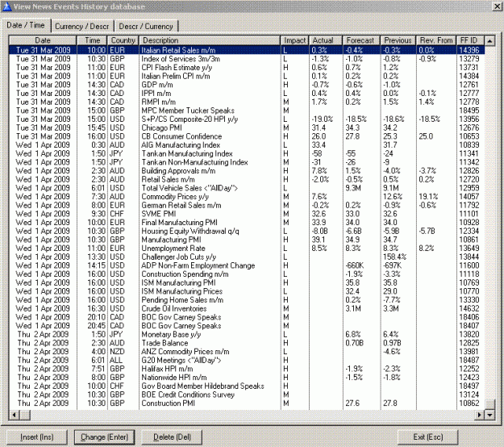Click the vertical scrollbar down arrow

pos(489,415)
